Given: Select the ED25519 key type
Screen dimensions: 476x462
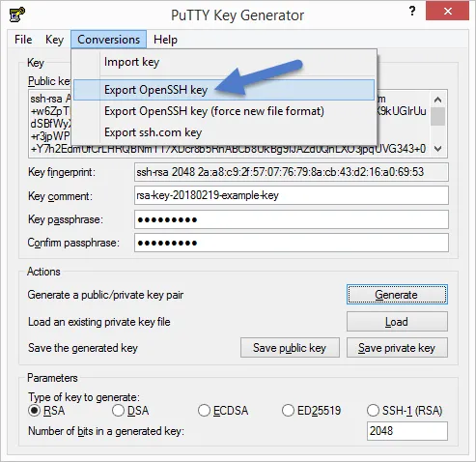Looking at the screenshot, I should pyautogui.click(x=311, y=411).
